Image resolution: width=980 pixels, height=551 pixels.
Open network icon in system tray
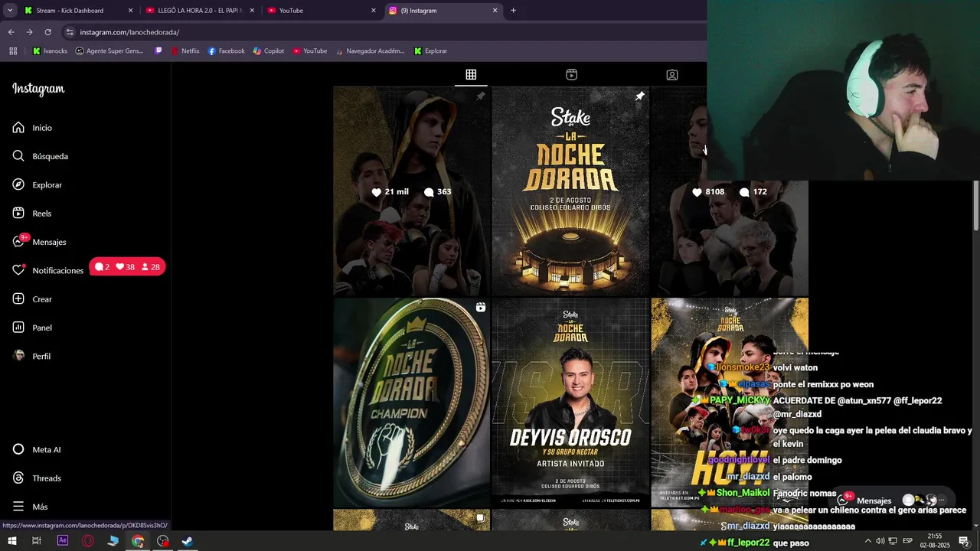892,541
